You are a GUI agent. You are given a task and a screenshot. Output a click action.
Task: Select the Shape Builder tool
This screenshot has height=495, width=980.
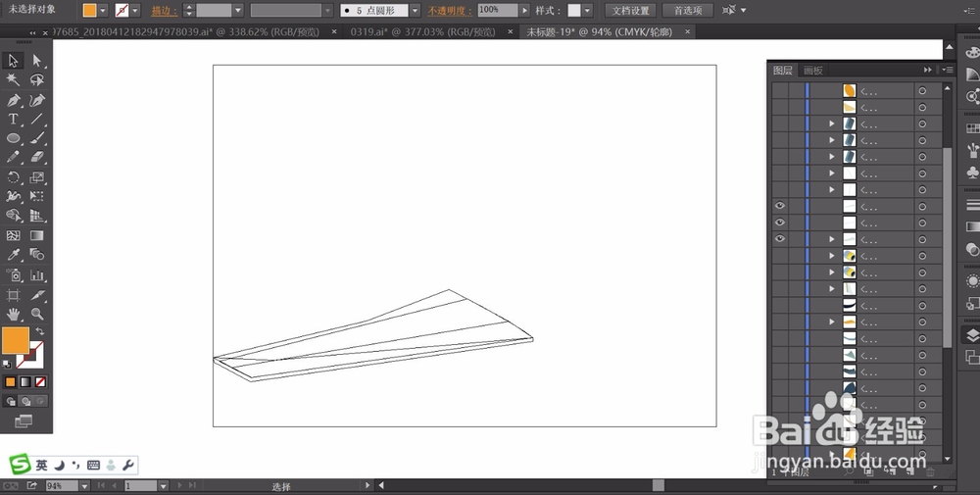(13, 216)
